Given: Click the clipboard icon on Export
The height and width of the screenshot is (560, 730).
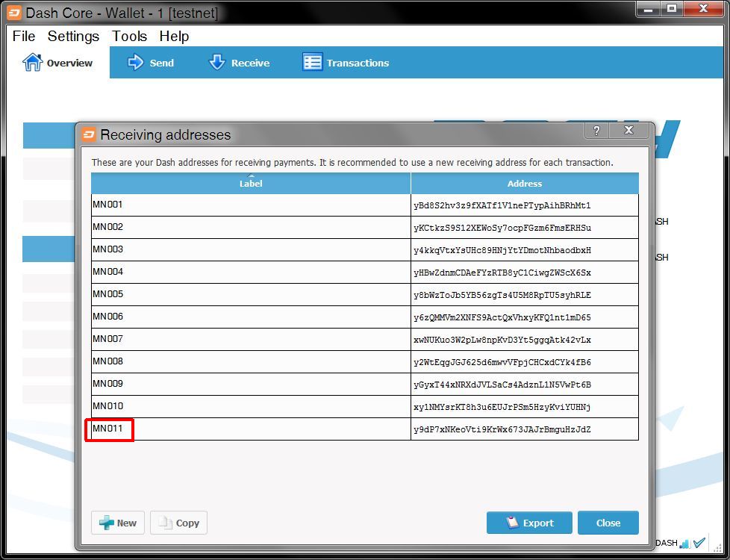Looking at the screenshot, I should [x=512, y=522].
